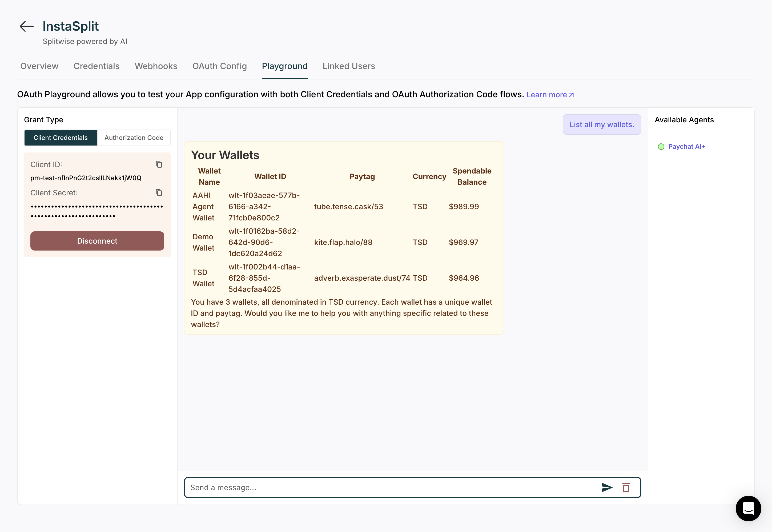Image resolution: width=772 pixels, height=532 pixels.
Task: Switch to the Credentials tab
Action: click(96, 66)
